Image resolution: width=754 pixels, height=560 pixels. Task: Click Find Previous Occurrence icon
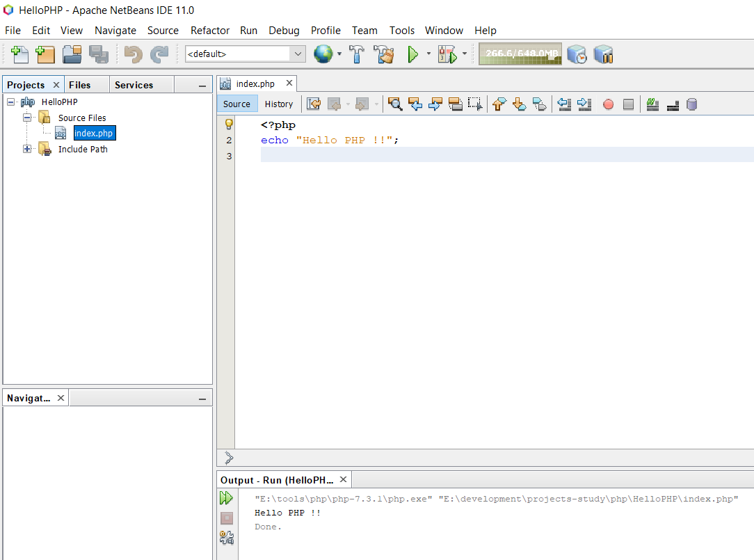415,104
